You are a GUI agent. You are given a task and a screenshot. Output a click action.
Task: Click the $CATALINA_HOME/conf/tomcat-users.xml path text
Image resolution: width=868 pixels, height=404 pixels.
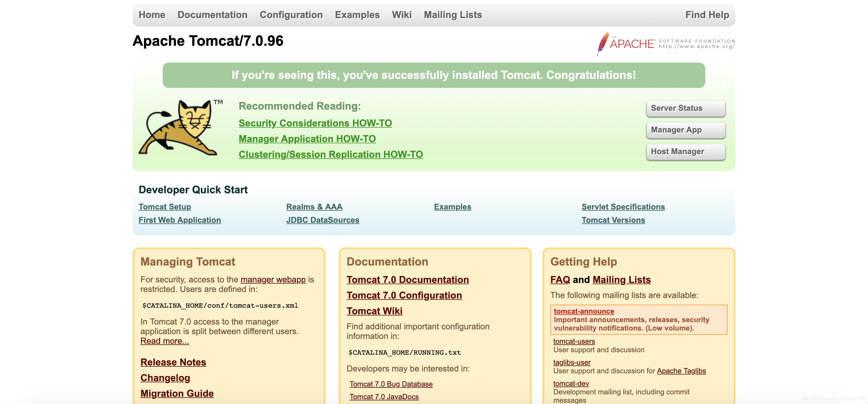220,306
